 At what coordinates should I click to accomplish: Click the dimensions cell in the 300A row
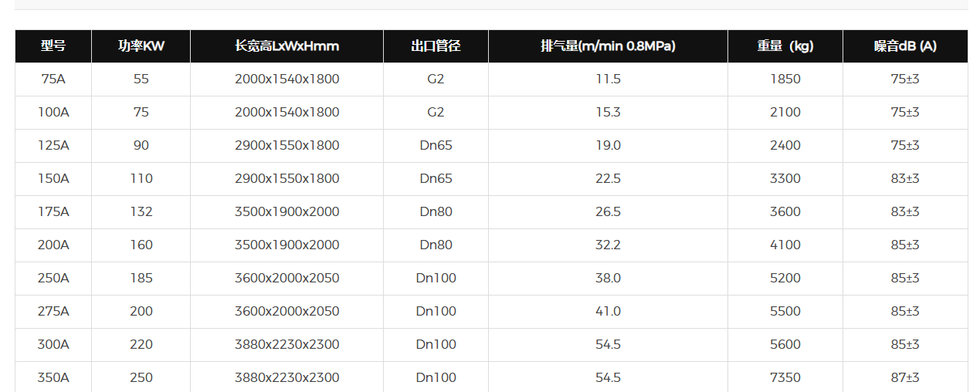click(287, 345)
